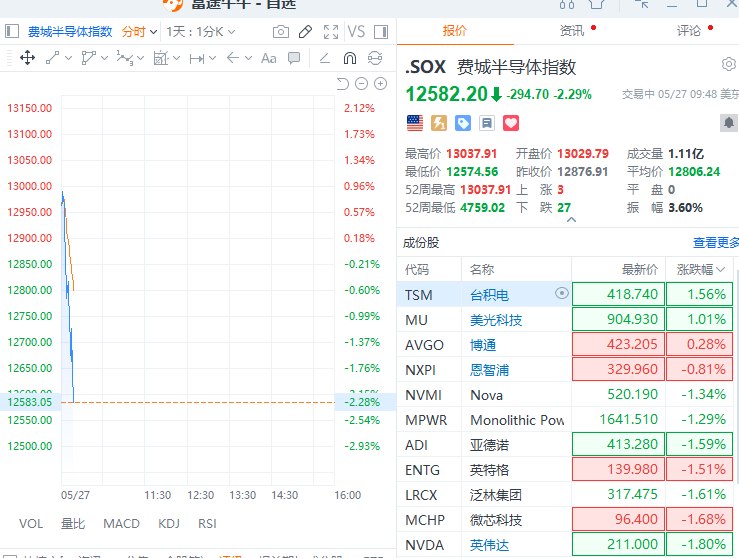Expand arrow beside line segment tool
Viewport: 739px width, 558px height.
(x=69, y=58)
